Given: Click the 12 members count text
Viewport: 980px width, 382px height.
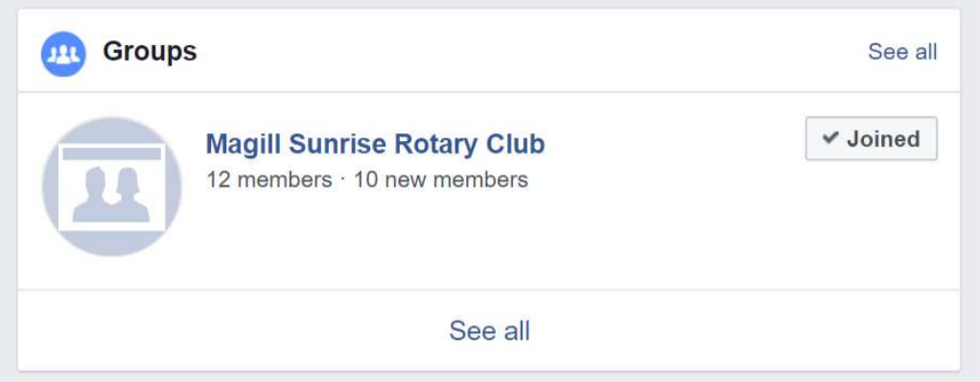Looking at the screenshot, I should [x=268, y=180].
